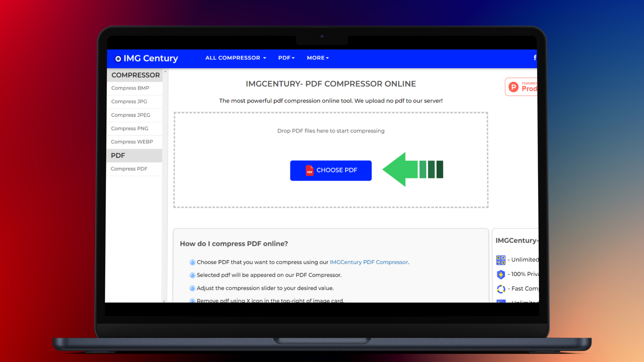The image size is (644, 362).
Task: Click the CHOOSE PDF button
Action: click(331, 170)
